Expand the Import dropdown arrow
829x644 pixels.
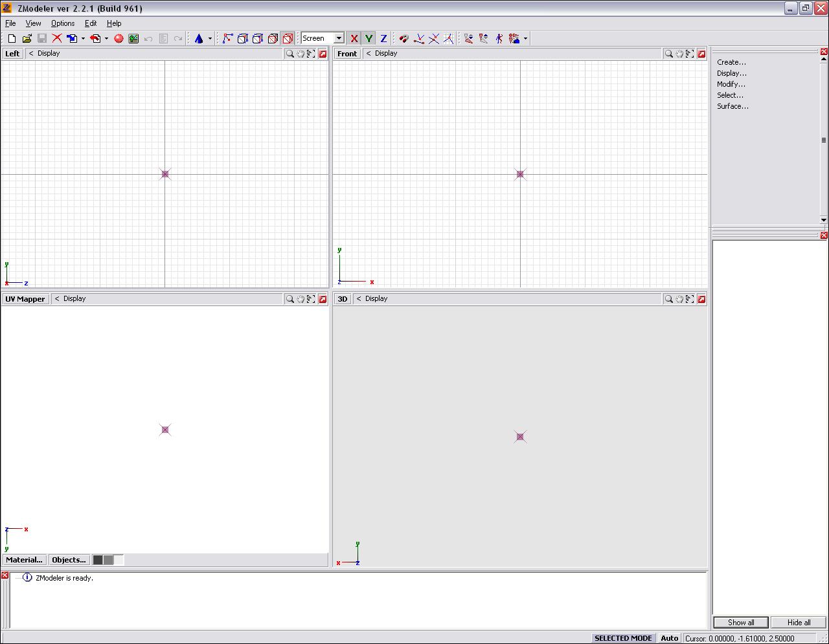[83, 38]
